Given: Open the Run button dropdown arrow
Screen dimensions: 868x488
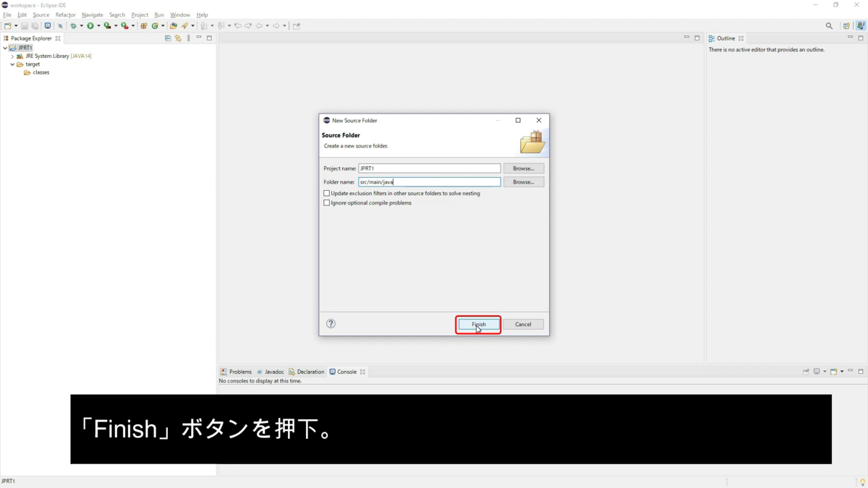Looking at the screenshot, I should [99, 25].
